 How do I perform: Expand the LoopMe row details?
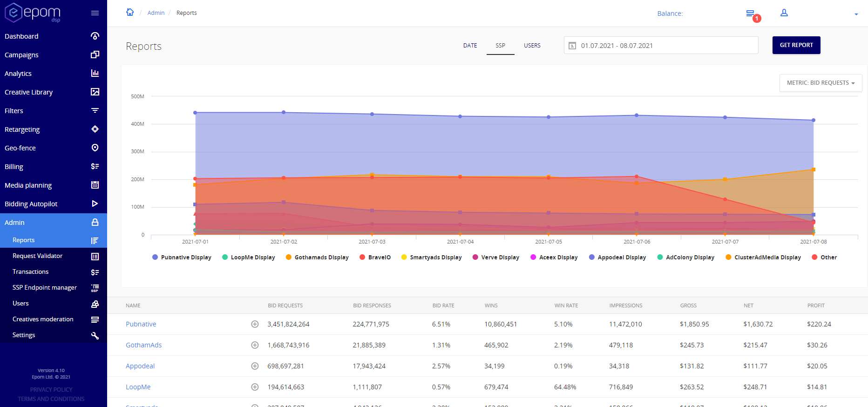click(x=255, y=387)
